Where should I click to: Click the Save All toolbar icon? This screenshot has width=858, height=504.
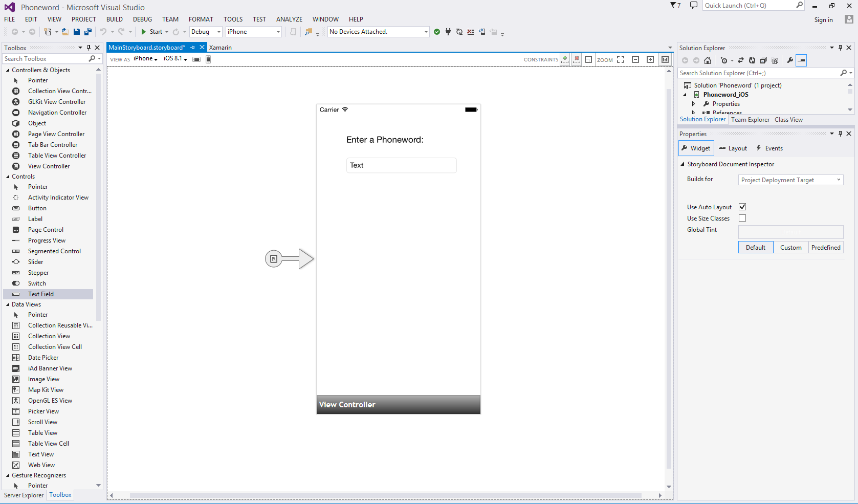click(x=87, y=32)
